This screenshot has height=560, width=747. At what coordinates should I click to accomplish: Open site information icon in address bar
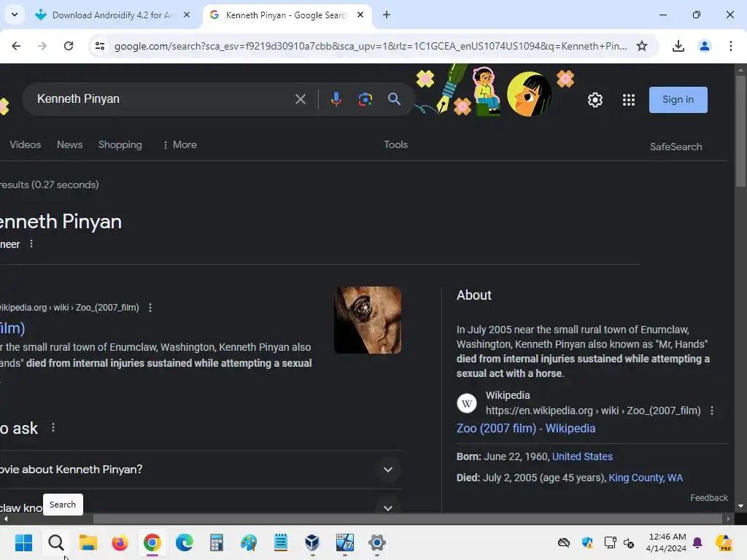pyautogui.click(x=100, y=46)
